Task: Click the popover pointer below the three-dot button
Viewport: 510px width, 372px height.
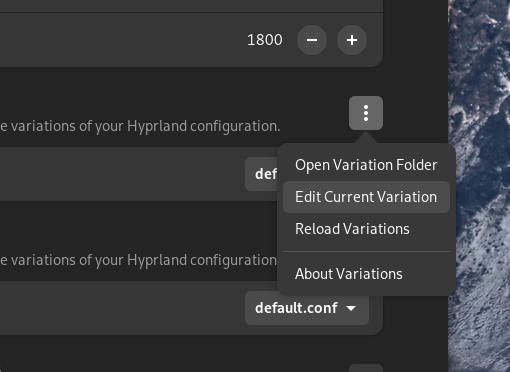Action: tap(366, 137)
